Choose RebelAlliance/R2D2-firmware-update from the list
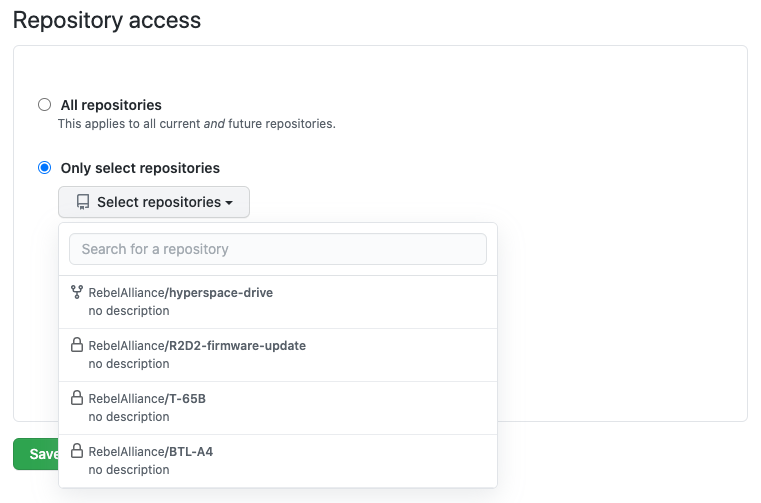The height and width of the screenshot is (503, 761). (197, 346)
